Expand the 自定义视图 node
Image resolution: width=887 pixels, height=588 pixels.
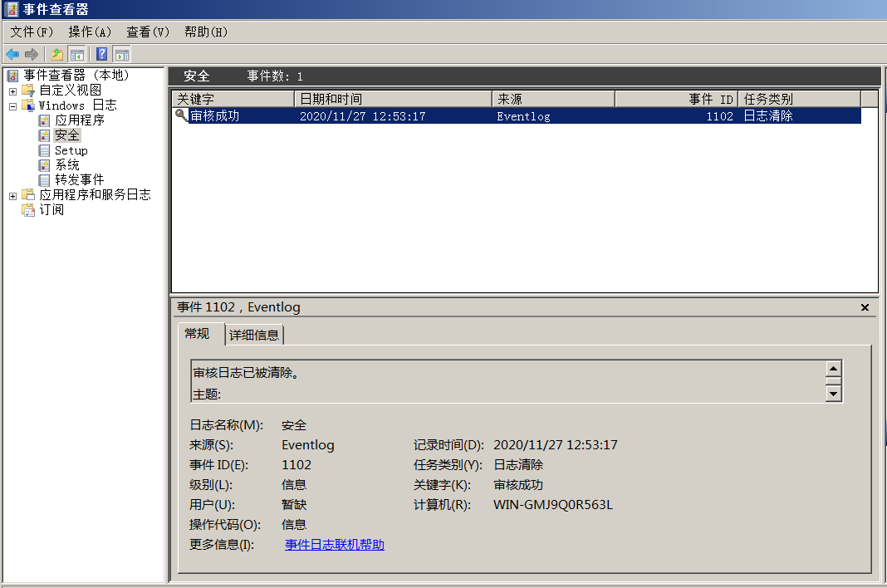13,90
